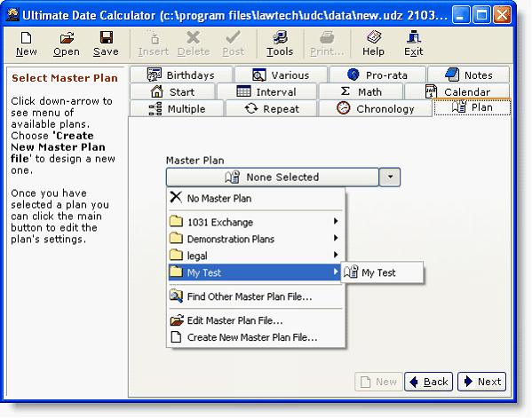The height and width of the screenshot is (418, 532).
Task: Go to the Start tab
Action: (x=172, y=91)
